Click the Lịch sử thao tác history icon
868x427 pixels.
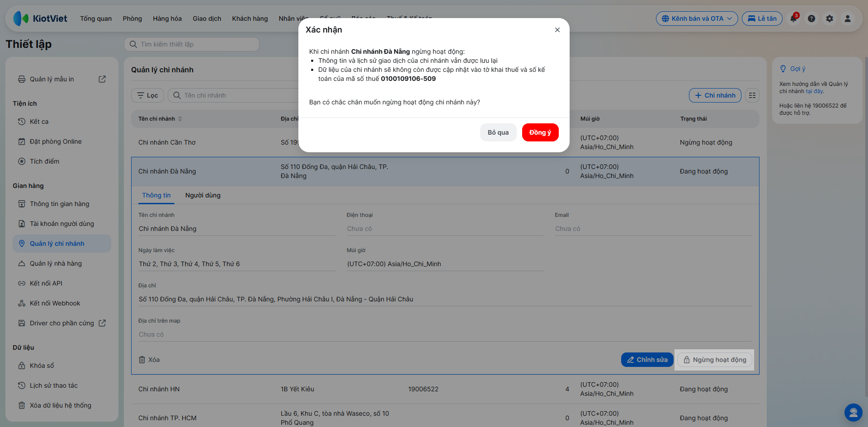tap(22, 385)
